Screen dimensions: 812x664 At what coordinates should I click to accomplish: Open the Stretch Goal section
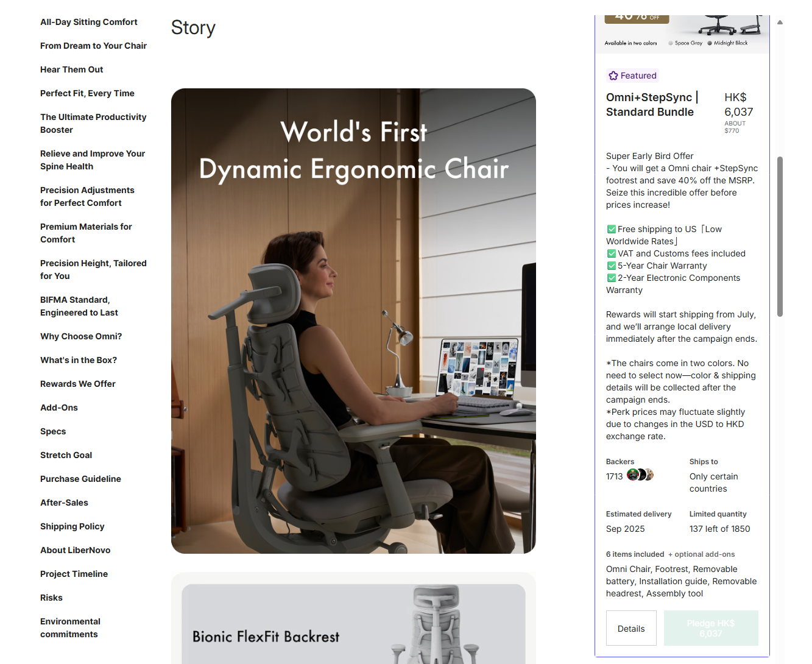[66, 455]
